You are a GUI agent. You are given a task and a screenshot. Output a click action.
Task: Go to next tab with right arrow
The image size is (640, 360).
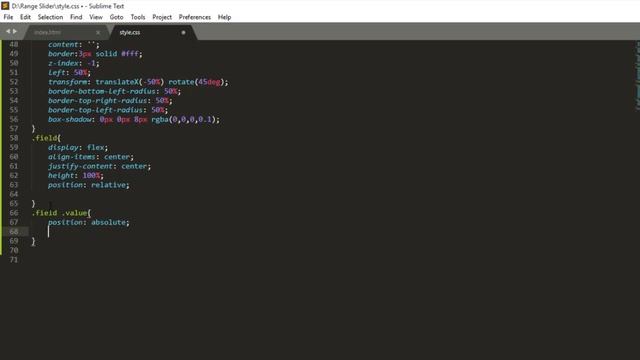pyautogui.click(x=15, y=31)
